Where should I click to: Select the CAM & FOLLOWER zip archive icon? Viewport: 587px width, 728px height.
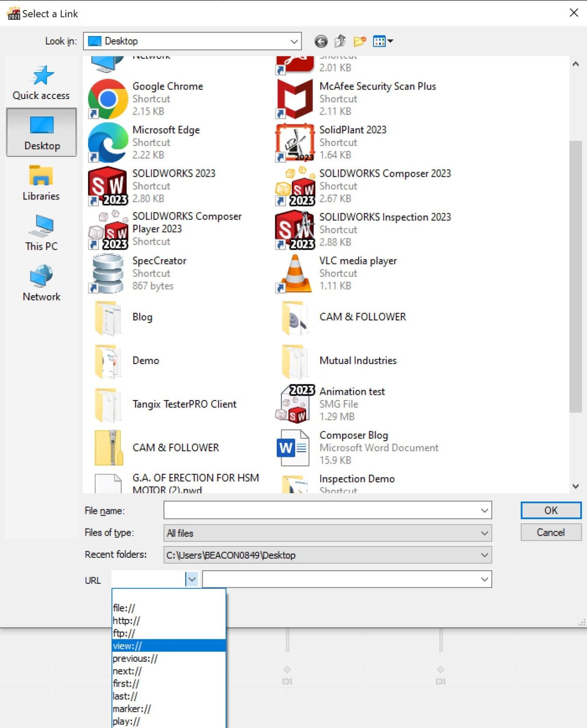108,448
